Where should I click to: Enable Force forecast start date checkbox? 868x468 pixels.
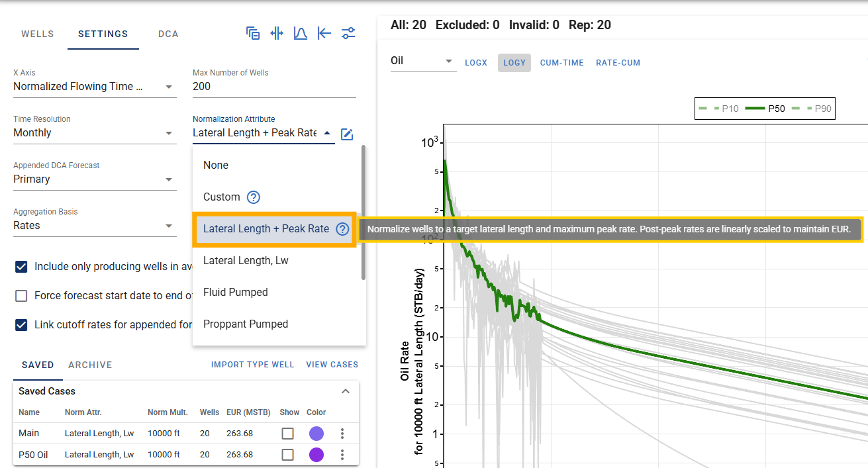pyautogui.click(x=21, y=296)
